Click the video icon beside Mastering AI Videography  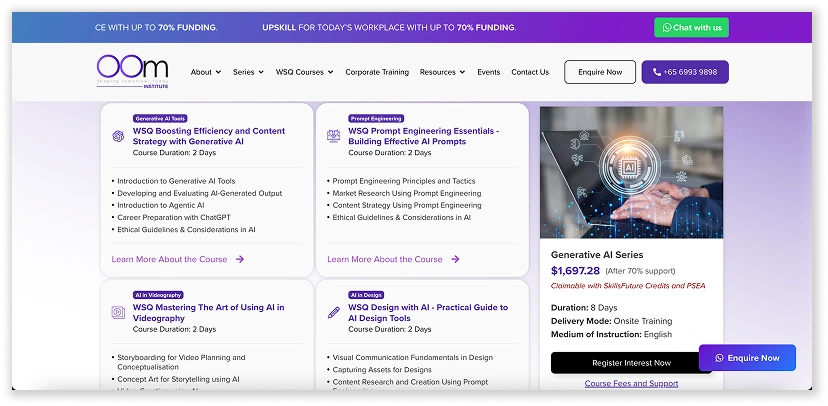click(x=118, y=312)
